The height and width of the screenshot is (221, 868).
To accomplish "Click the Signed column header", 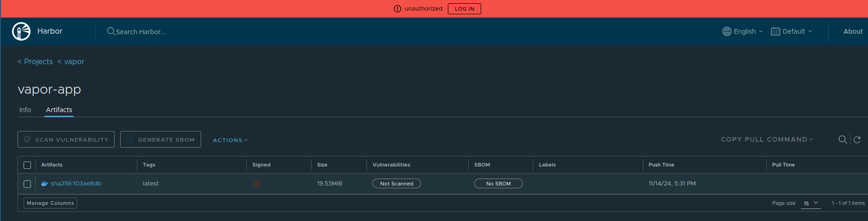I will point(261,165).
